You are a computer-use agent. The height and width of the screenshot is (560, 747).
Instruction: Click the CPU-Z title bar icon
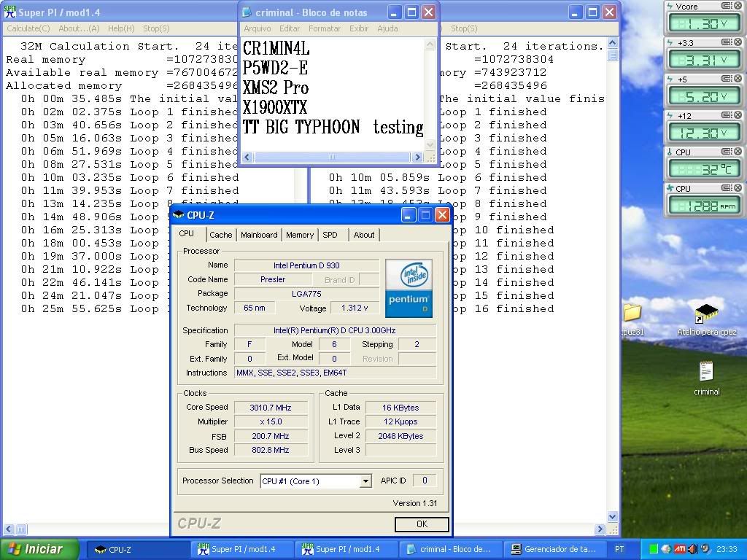pos(179,215)
